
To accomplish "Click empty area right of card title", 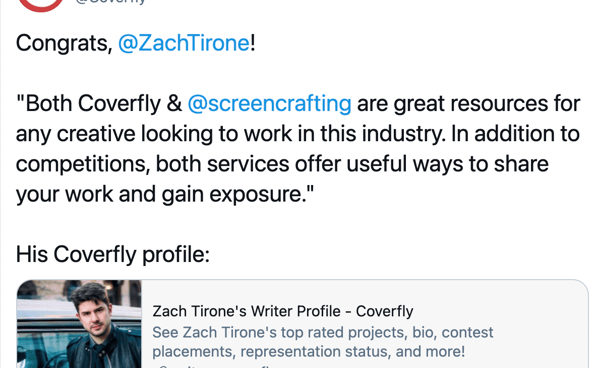I will point(497,311).
